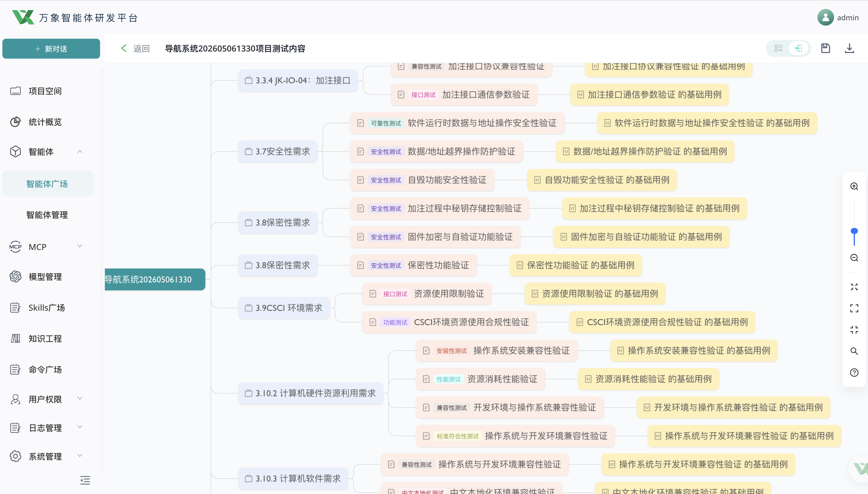Select node 自毁功能安全性验证
The height and width of the screenshot is (494, 868).
click(x=422, y=180)
